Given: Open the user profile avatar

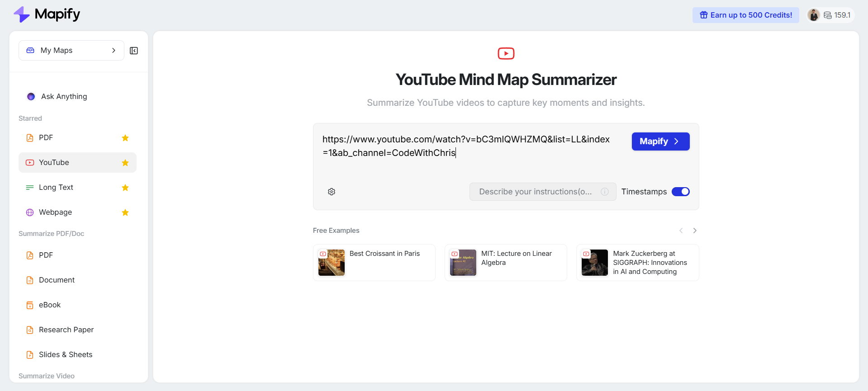Looking at the screenshot, I should 813,15.
